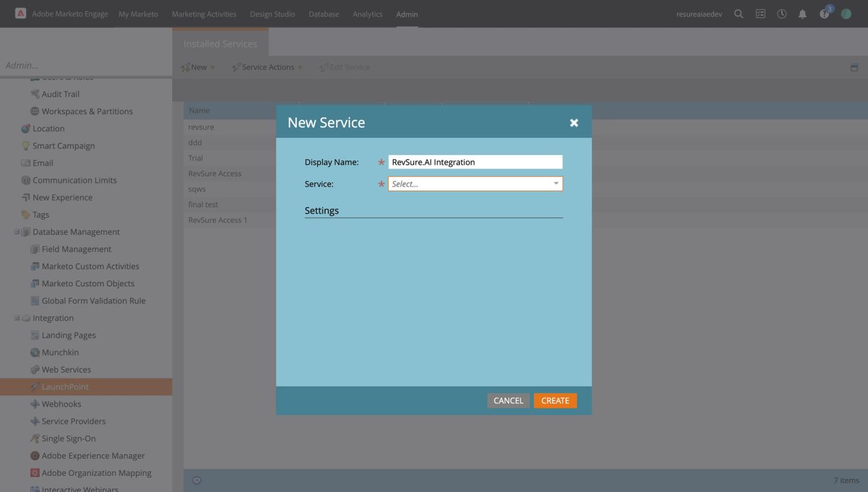Image resolution: width=868 pixels, height=492 pixels.
Task: Click the Adobe Organization Mapping icon
Action: [x=35, y=473]
